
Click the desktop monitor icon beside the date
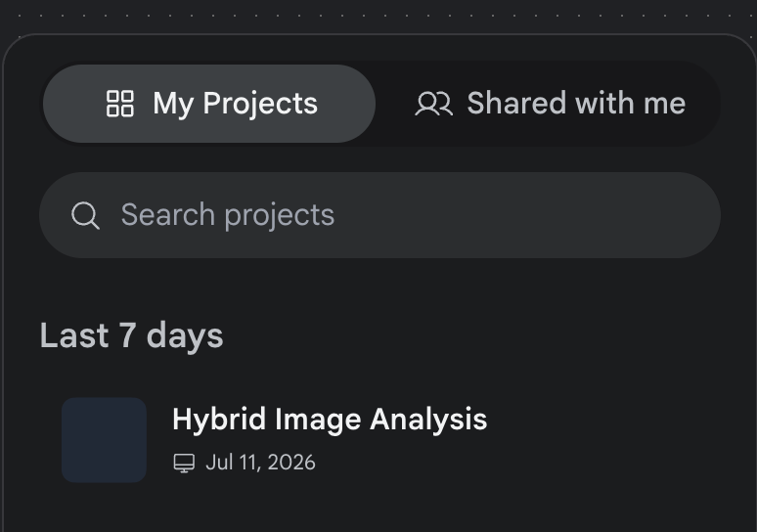click(184, 463)
